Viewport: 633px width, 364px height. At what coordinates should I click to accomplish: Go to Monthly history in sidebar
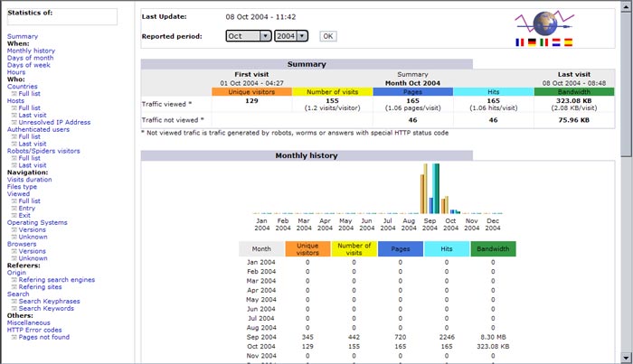(x=31, y=51)
